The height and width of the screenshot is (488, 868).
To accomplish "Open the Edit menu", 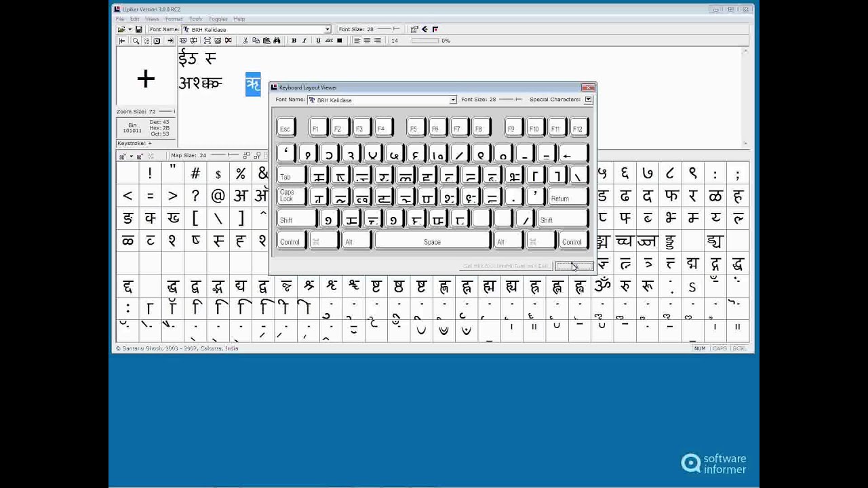I will (135, 19).
